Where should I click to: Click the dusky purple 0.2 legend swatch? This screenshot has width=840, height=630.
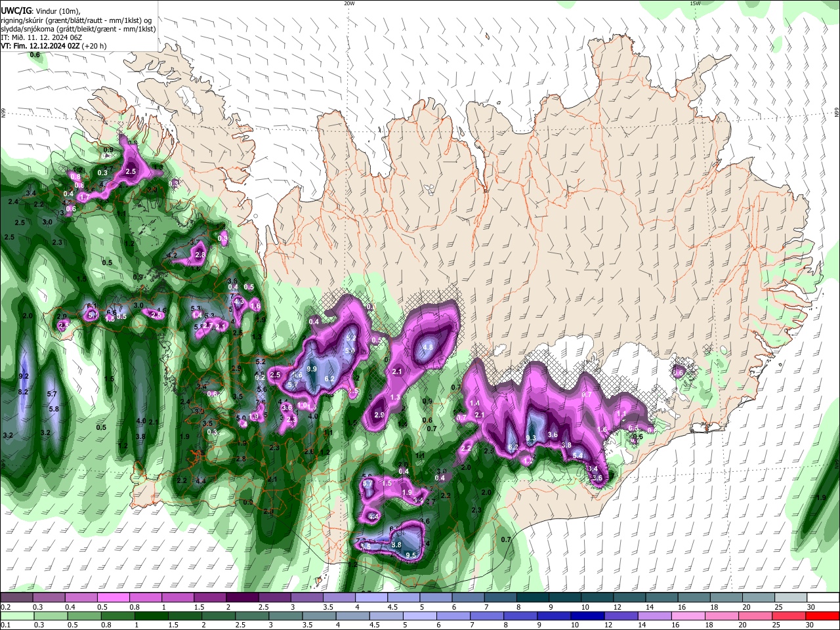(x=16, y=598)
